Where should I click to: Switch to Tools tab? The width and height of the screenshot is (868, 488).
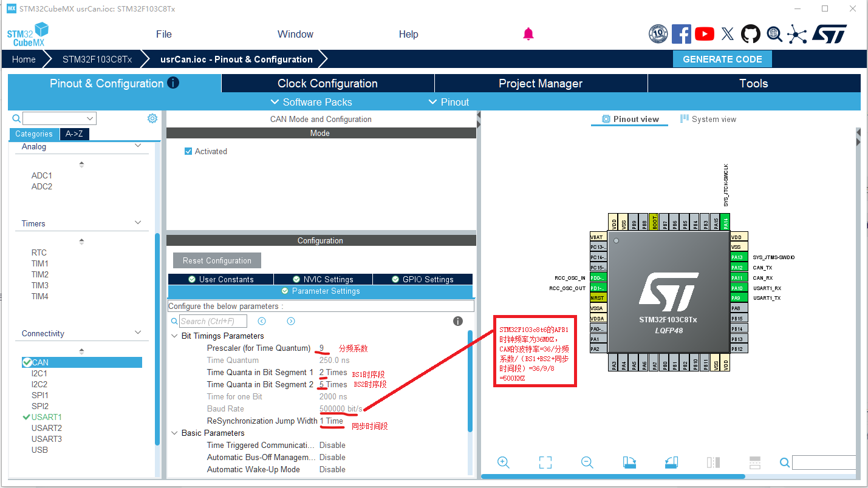click(754, 83)
